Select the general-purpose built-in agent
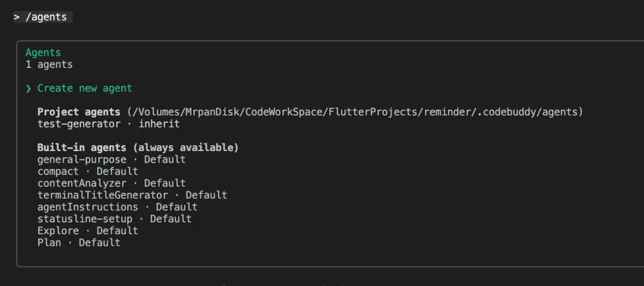The height and width of the screenshot is (286, 644). [x=82, y=159]
